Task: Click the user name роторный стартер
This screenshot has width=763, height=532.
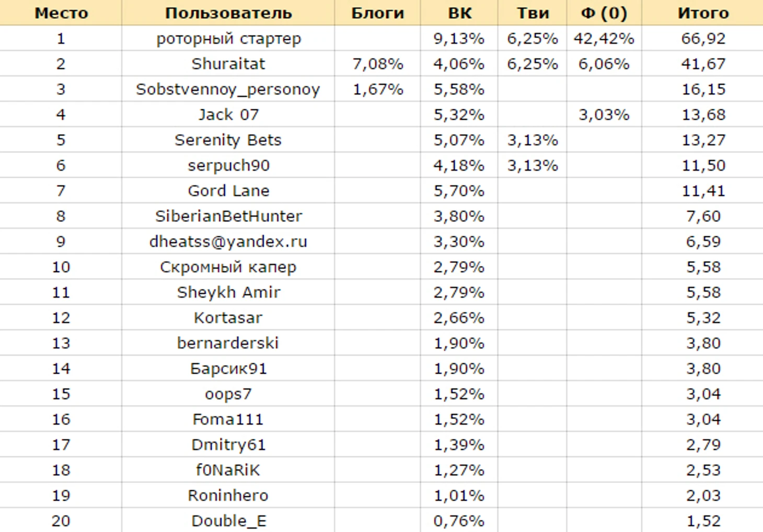Action: click(x=228, y=38)
